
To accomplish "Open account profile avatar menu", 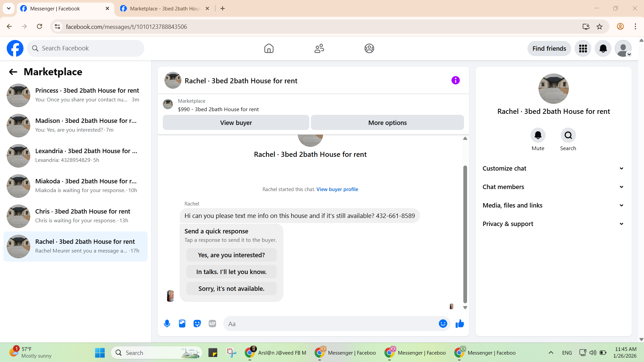I will pos(623,49).
